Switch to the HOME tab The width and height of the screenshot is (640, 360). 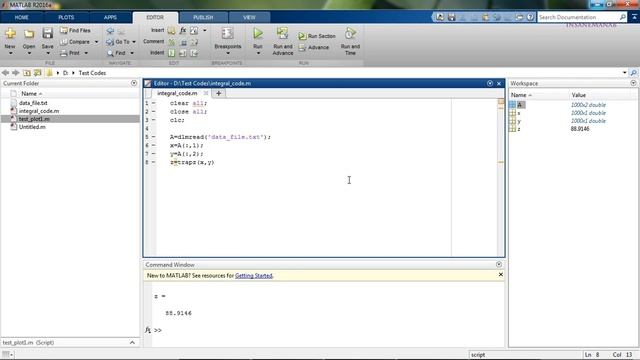coord(22,18)
